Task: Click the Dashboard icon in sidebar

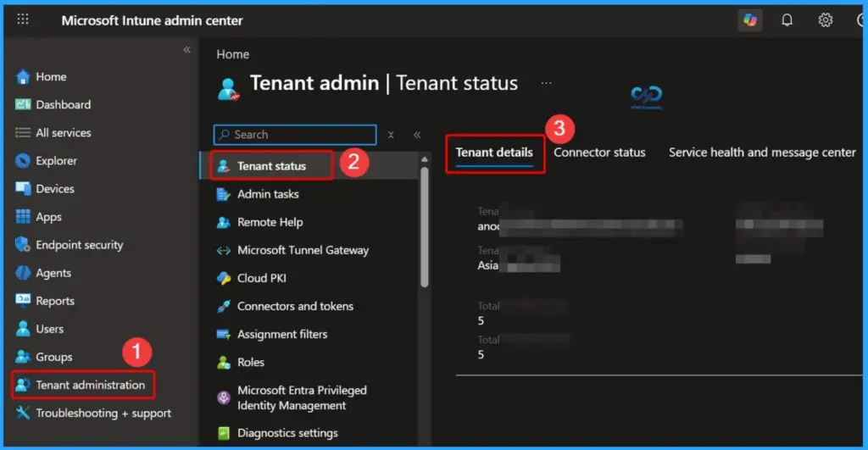Action: [x=23, y=104]
